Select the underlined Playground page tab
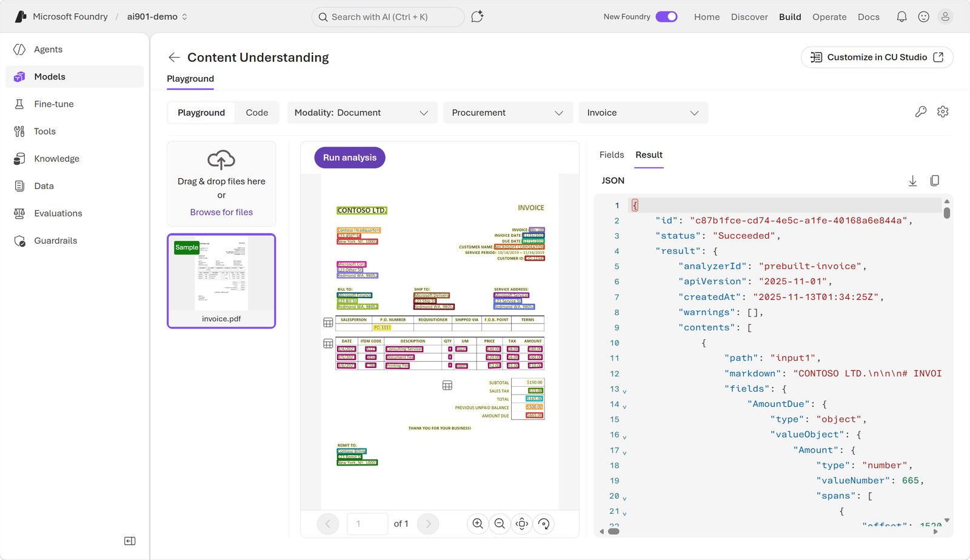 [x=190, y=79]
